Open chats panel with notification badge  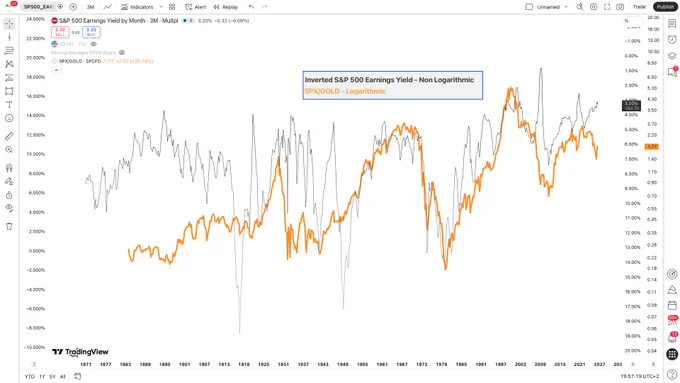[672, 72]
